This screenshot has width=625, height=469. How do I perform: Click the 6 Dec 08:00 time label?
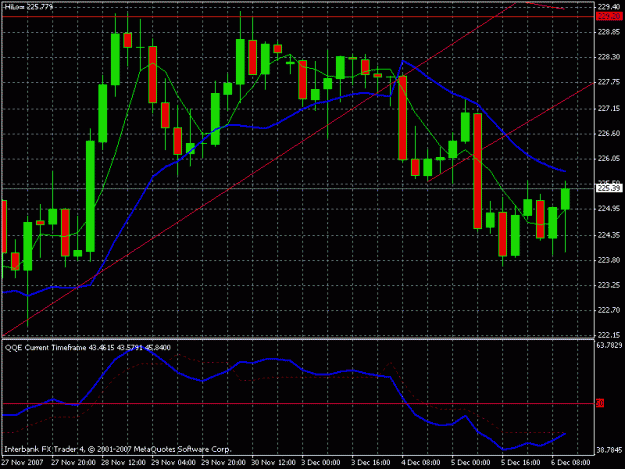571,463
